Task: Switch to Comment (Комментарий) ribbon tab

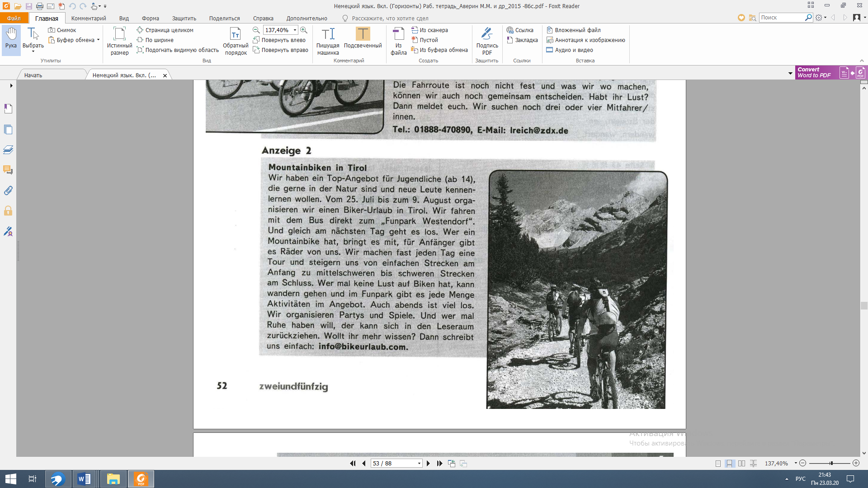Action: click(x=89, y=18)
